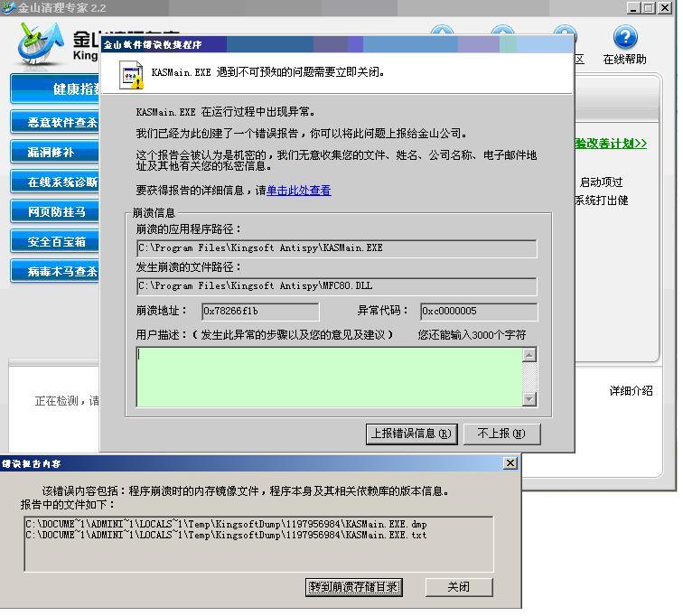
Task: Click the 单击此处查看 link
Action: pos(298,191)
